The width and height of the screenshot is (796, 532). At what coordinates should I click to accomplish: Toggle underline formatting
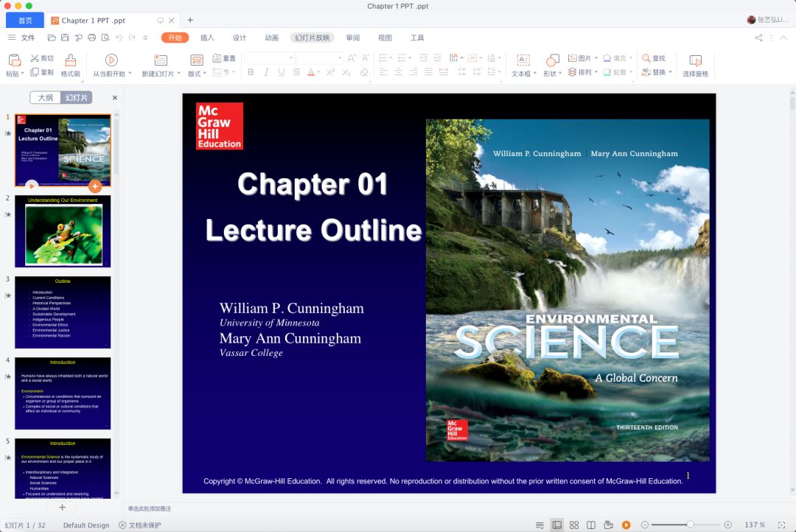tap(282, 72)
